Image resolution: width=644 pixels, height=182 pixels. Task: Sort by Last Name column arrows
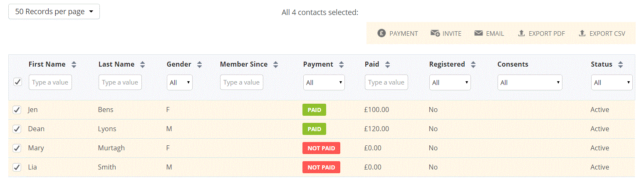pos(142,65)
